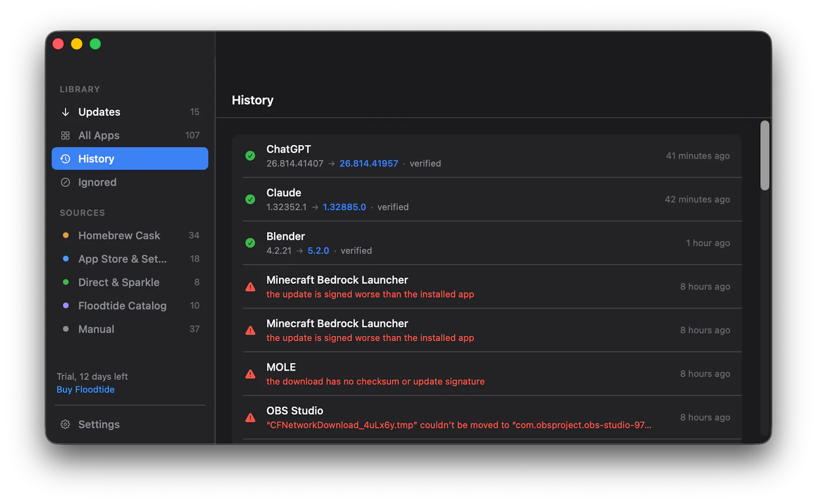Click the clock icon beside History
Image resolution: width=817 pixels, height=504 pixels.
(x=65, y=159)
